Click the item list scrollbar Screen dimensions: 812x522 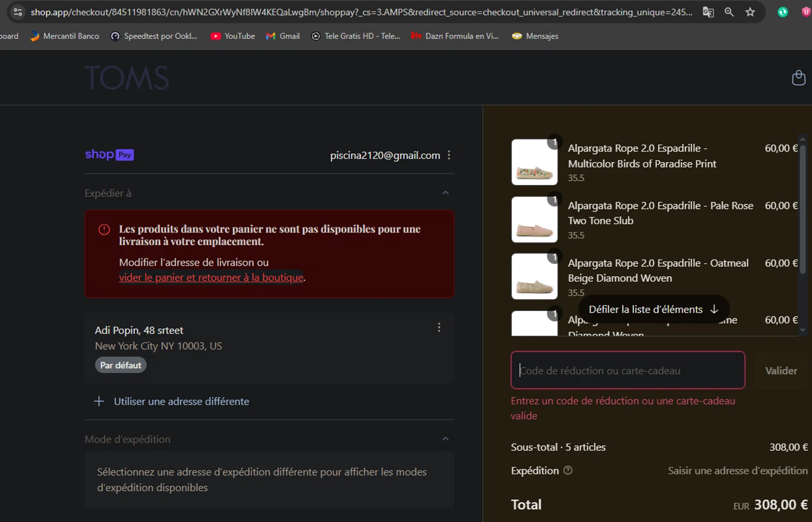(802, 210)
